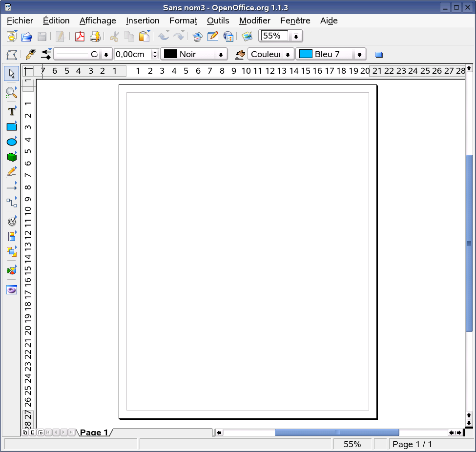The width and height of the screenshot is (476, 452).
Task: Switch to the Page 1 tab
Action: click(94, 432)
